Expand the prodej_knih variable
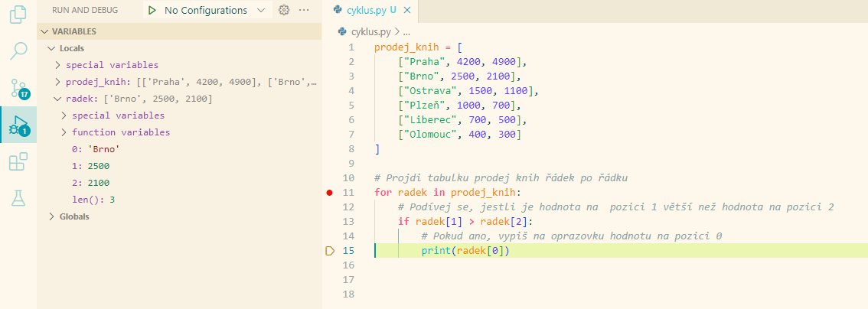Screen dimensions: 868x309 [x=58, y=82]
